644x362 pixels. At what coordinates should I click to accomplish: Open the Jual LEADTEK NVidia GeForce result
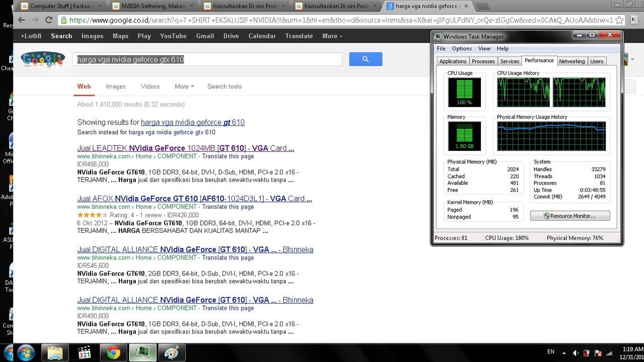(186, 148)
